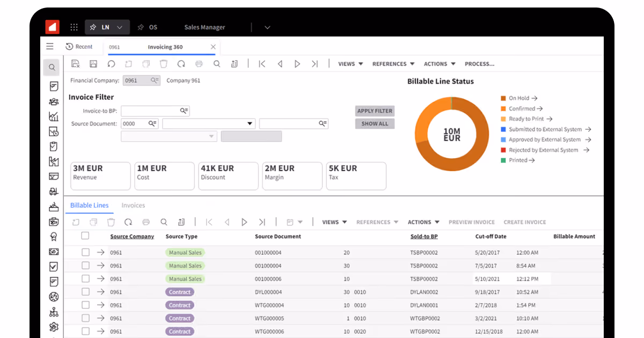Open drill-down arrow for document DYL000004 row
644x338 pixels.
(100, 292)
